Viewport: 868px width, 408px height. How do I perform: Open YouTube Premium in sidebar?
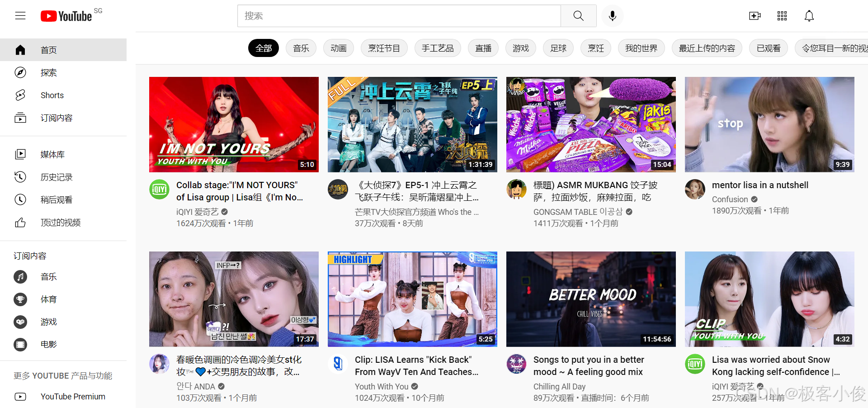pyautogui.click(x=63, y=396)
